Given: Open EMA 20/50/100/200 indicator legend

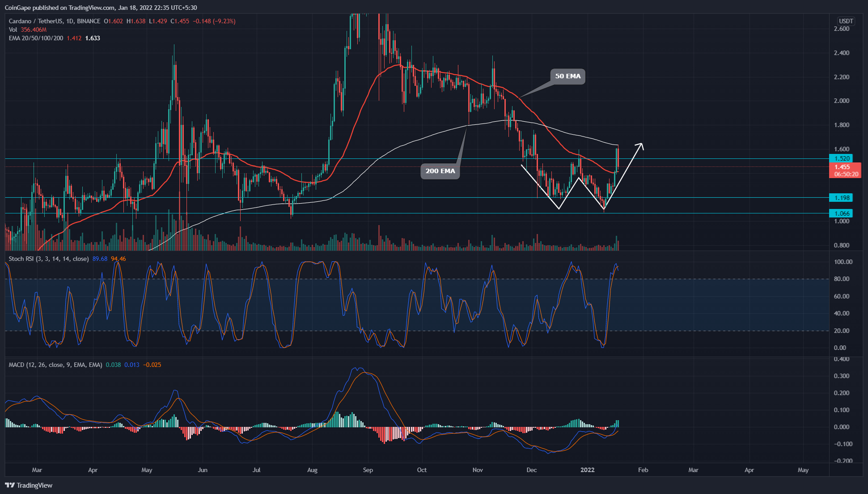Looking at the screenshot, I should [36, 38].
